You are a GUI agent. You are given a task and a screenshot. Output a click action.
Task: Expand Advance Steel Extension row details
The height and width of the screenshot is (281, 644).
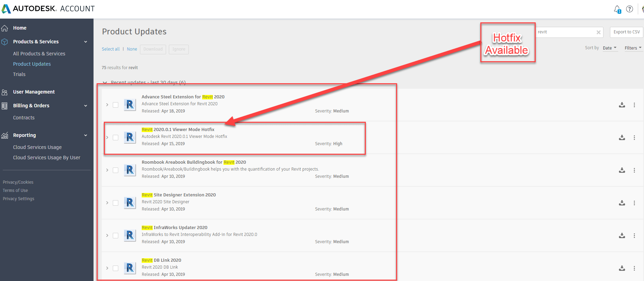[107, 105]
